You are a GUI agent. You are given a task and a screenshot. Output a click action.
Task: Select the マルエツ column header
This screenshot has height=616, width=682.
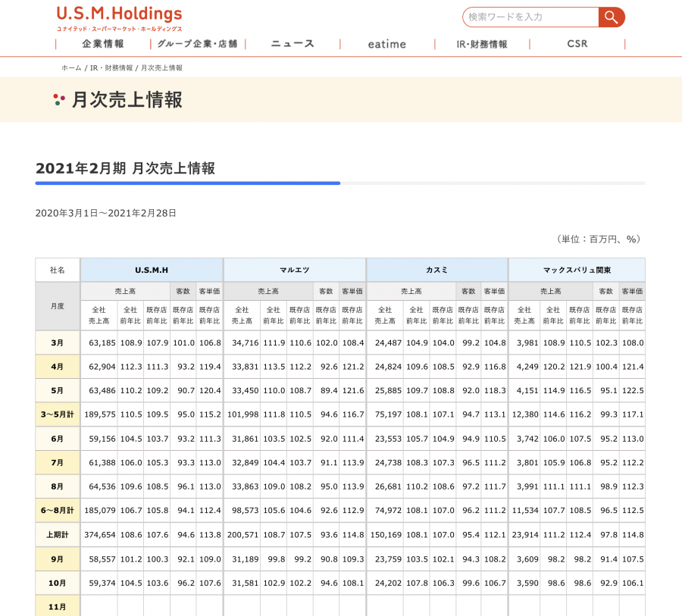295,270
